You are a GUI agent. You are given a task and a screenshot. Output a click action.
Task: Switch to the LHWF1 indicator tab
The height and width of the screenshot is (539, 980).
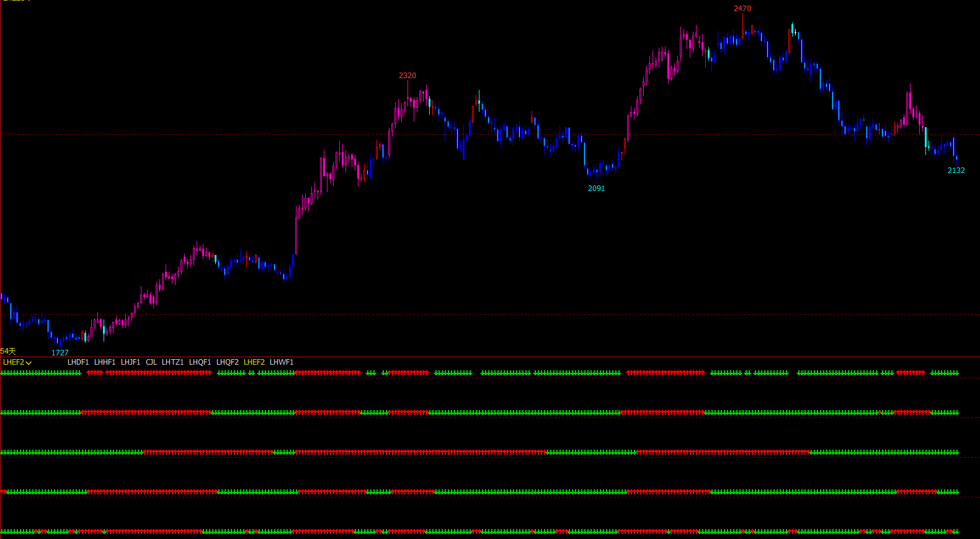pos(282,362)
